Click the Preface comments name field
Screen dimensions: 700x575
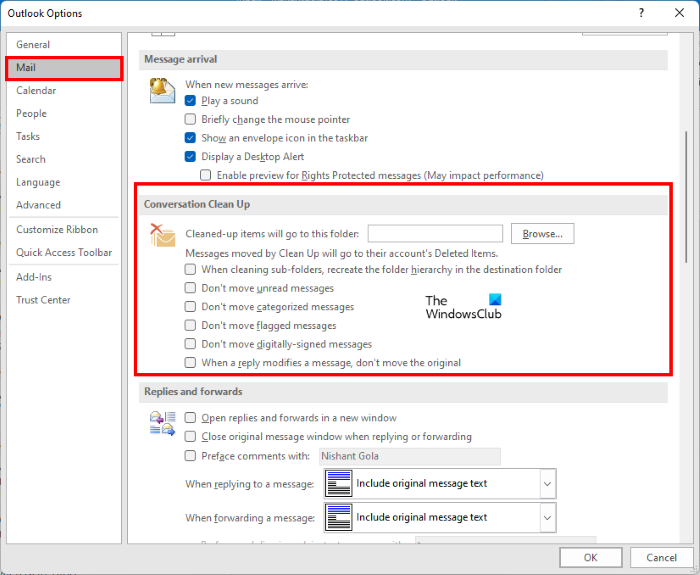tap(410, 456)
